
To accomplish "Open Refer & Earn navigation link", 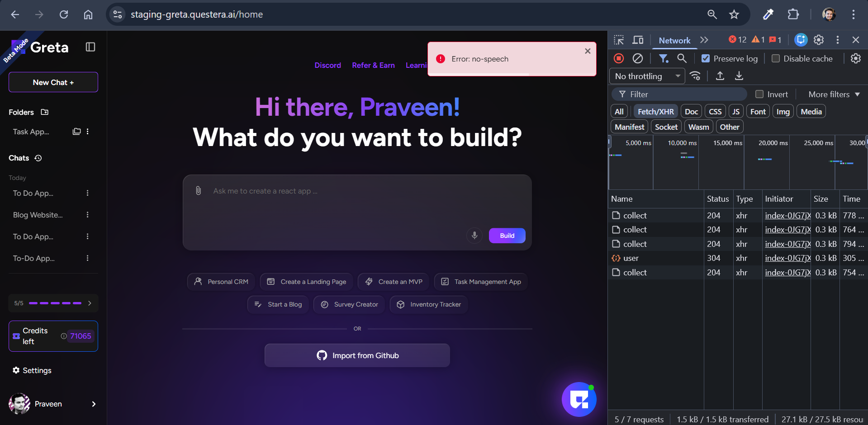I will [x=374, y=65].
